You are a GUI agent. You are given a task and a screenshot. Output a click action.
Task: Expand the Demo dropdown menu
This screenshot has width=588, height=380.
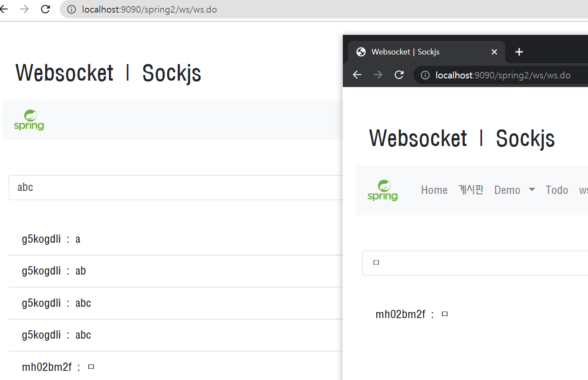pyautogui.click(x=514, y=190)
